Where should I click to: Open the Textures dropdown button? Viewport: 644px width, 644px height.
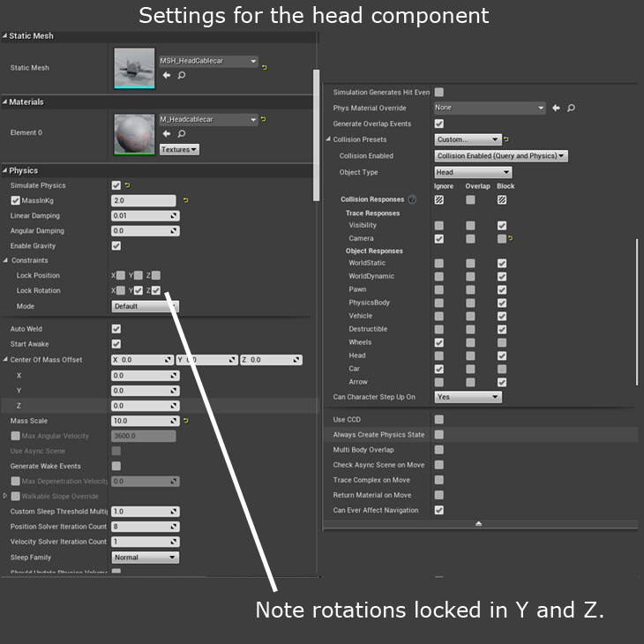point(179,149)
